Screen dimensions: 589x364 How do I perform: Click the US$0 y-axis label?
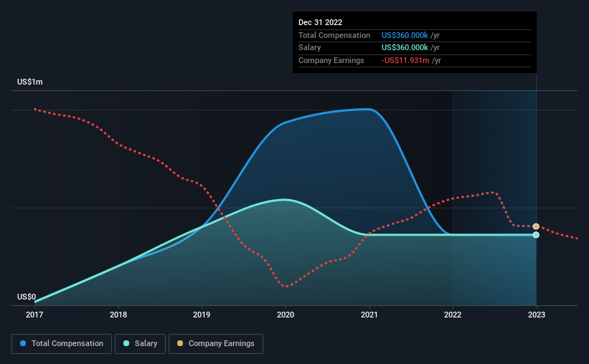[x=27, y=297]
